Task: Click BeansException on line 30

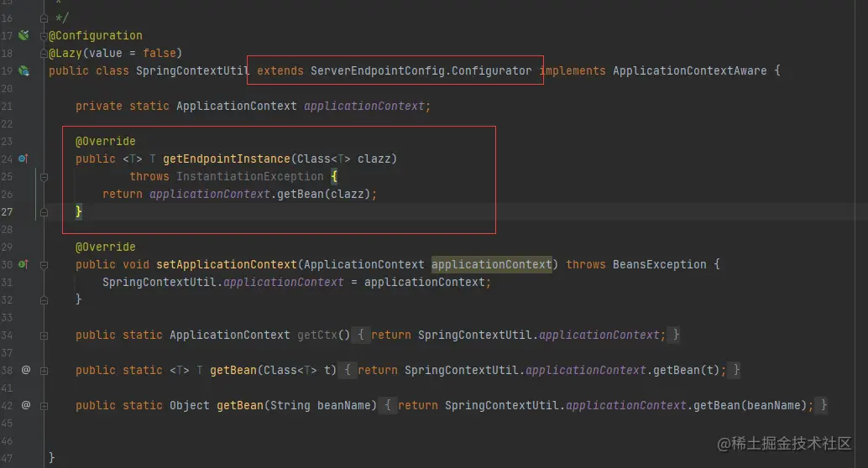Action: coord(659,264)
